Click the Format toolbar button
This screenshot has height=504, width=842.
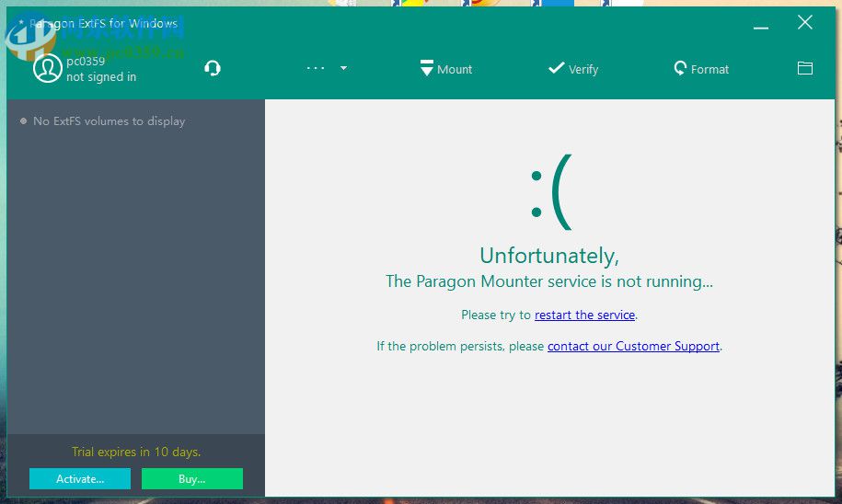(701, 69)
